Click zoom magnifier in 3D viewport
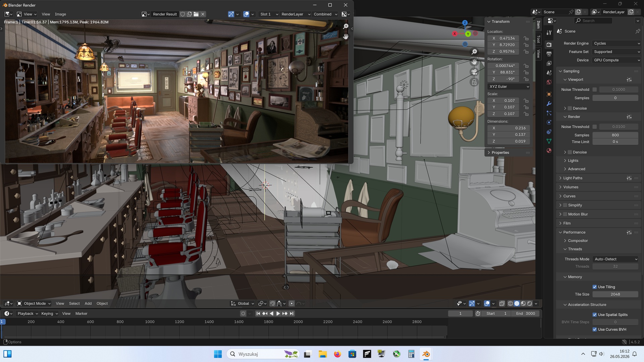The image size is (644, 362). tap(474, 52)
